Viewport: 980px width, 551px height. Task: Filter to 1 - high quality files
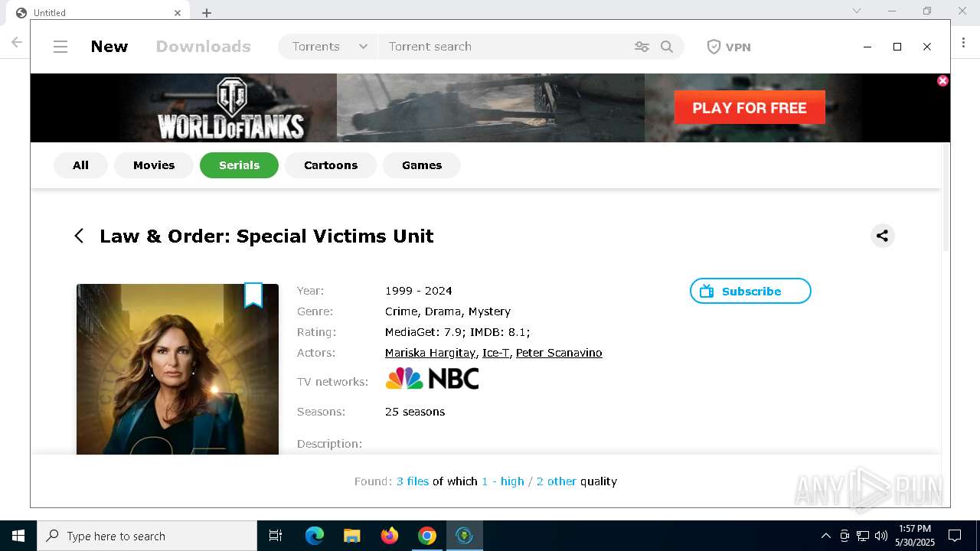click(503, 481)
